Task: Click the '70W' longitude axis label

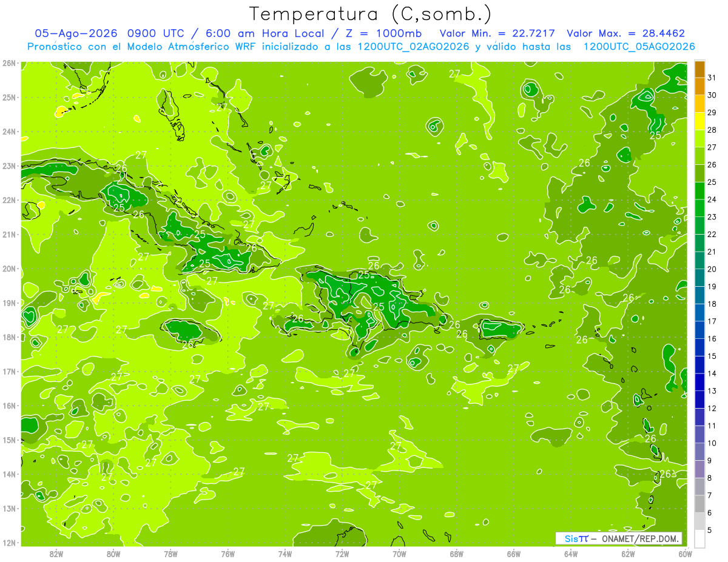Action: pyautogui.click(x=399, y=554)
